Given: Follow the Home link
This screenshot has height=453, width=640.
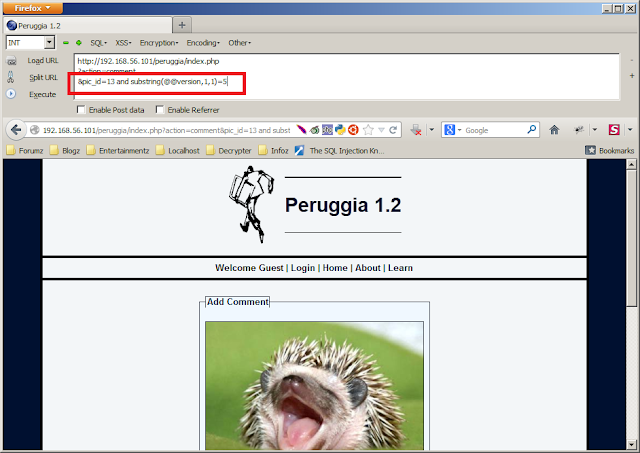Looking at the screenshot, I should 335,268.
